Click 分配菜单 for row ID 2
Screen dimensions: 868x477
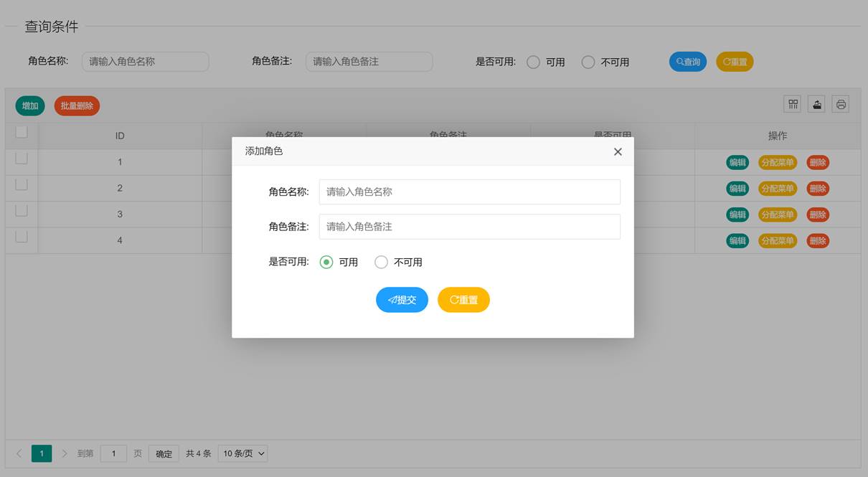pos(778,189)
